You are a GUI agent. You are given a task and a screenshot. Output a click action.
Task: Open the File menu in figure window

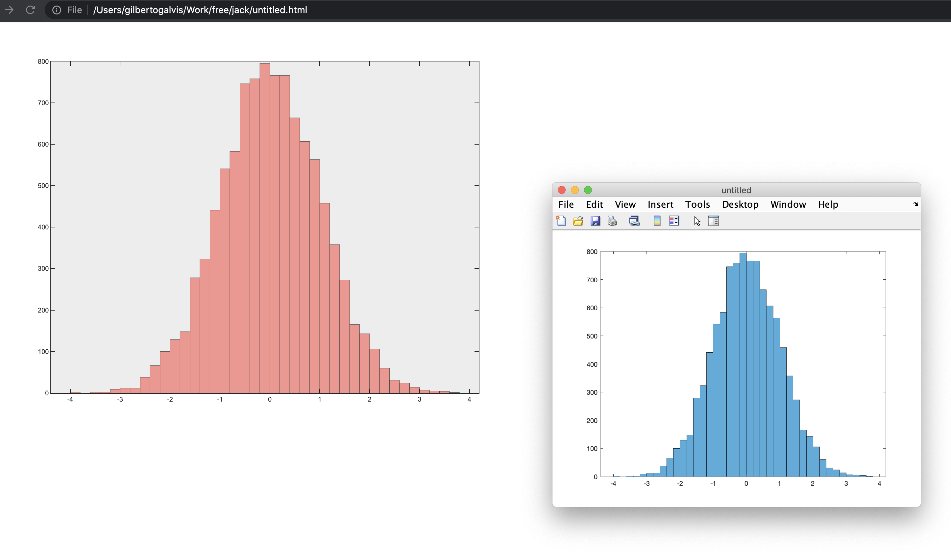(566, 204)
